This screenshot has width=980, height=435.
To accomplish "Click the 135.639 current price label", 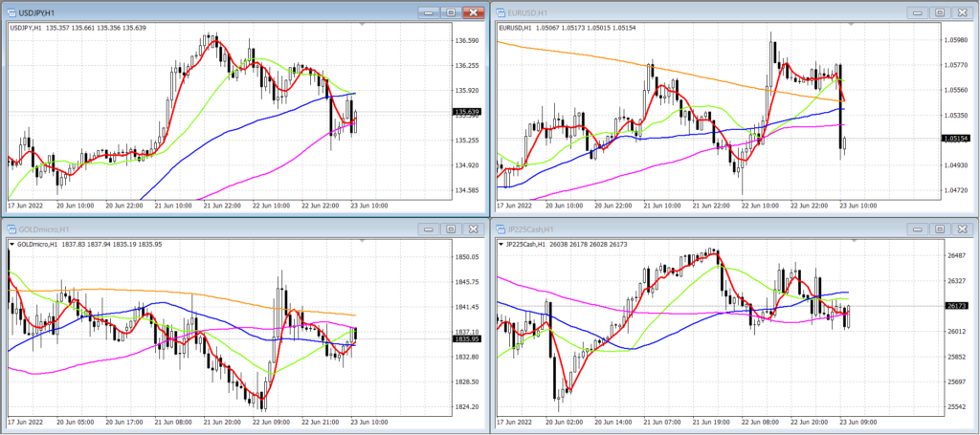I will click(x=468, y=113).
